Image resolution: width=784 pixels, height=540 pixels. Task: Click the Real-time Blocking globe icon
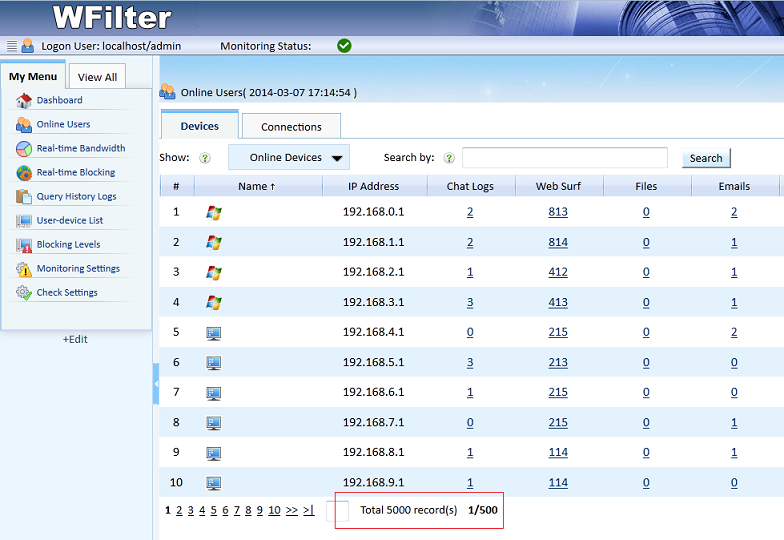point(24,172)
